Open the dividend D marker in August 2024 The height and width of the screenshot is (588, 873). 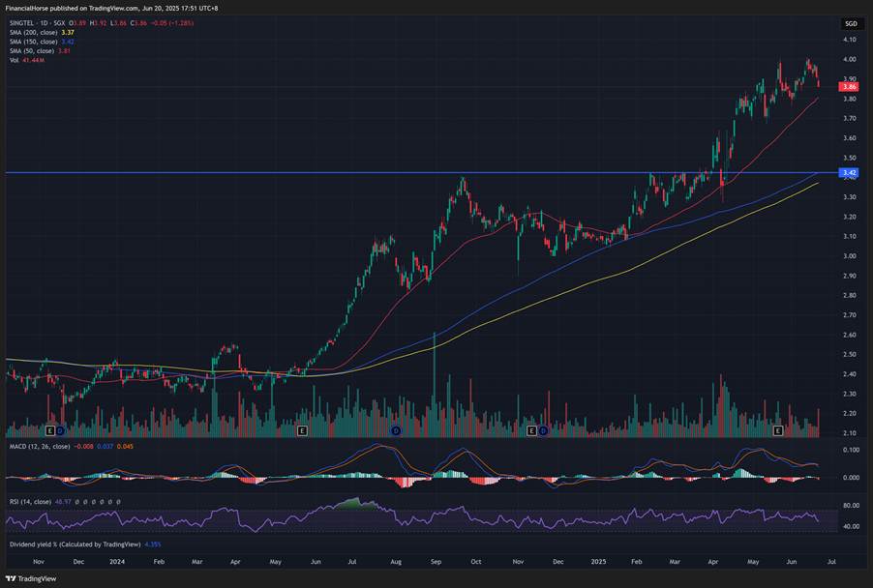(x=396, y=430)
